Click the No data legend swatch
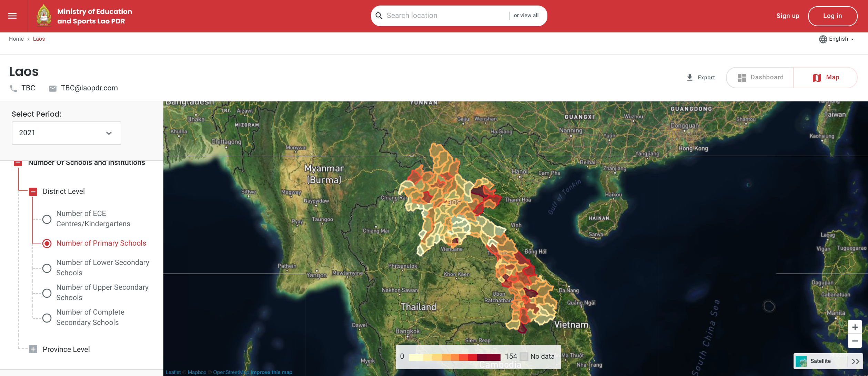 tap(524, 356)
